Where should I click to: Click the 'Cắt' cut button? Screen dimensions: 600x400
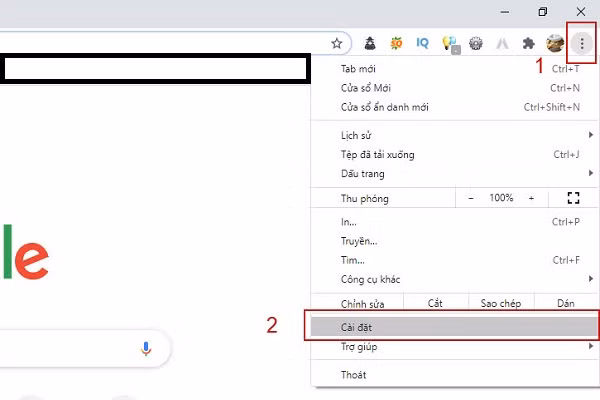coord(435,304)
